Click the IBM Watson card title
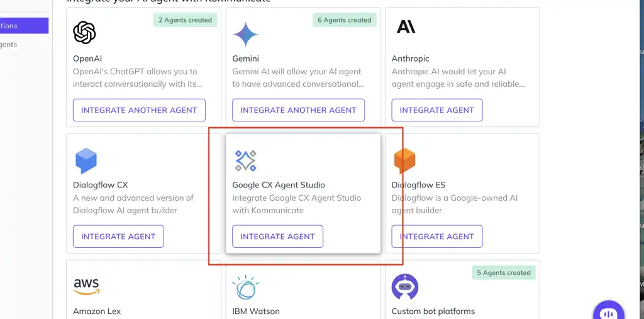Screen dimensions: 644x319 pyautogui.click(x=256, y=311)
